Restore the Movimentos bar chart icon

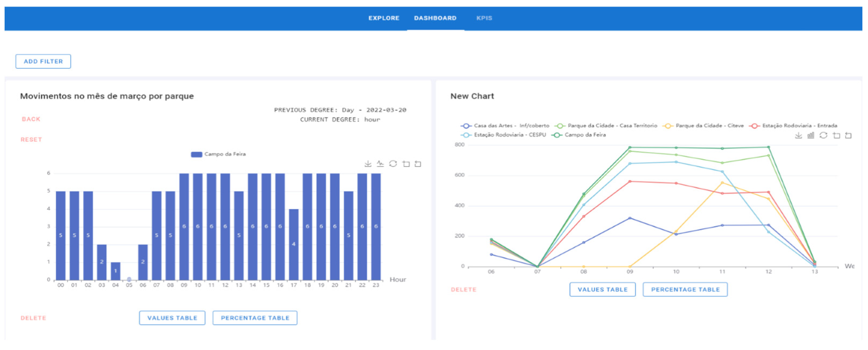[393, 164]
